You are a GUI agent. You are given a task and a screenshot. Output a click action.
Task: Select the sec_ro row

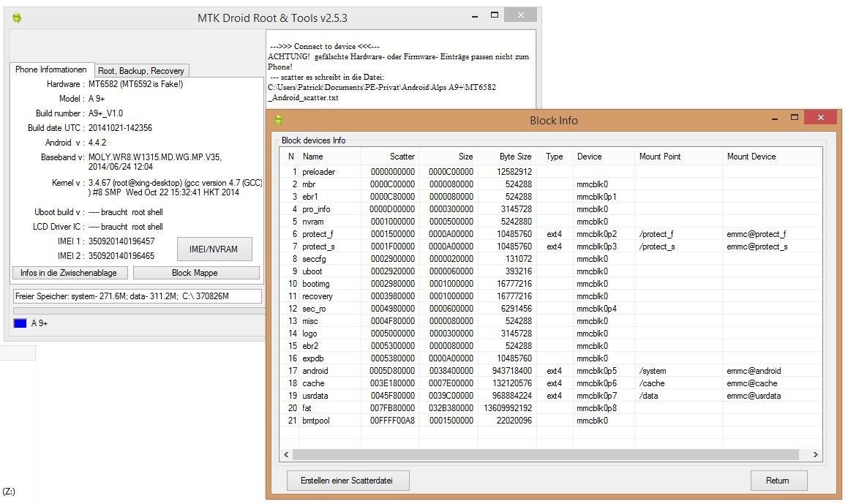551,309
